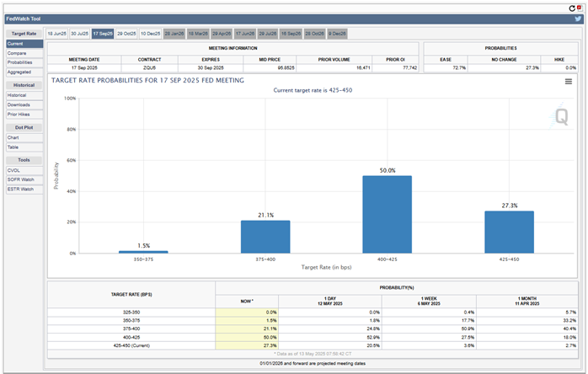Switch to the 9 Dec26 meeting tab
588x374 pixels.
pos(337,33)
